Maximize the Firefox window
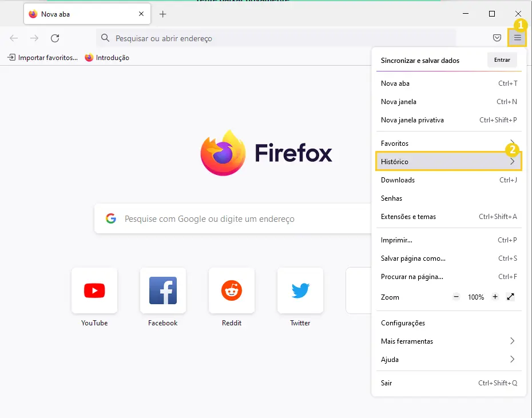Screen dimensions: 532x418 click(x=491, y=14)
